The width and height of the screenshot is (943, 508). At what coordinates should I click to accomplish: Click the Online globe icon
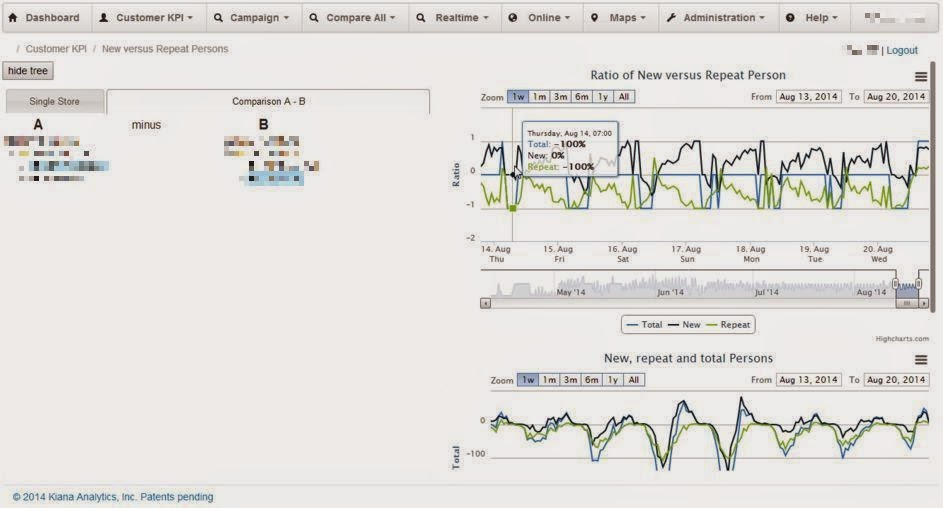point(512,17)
